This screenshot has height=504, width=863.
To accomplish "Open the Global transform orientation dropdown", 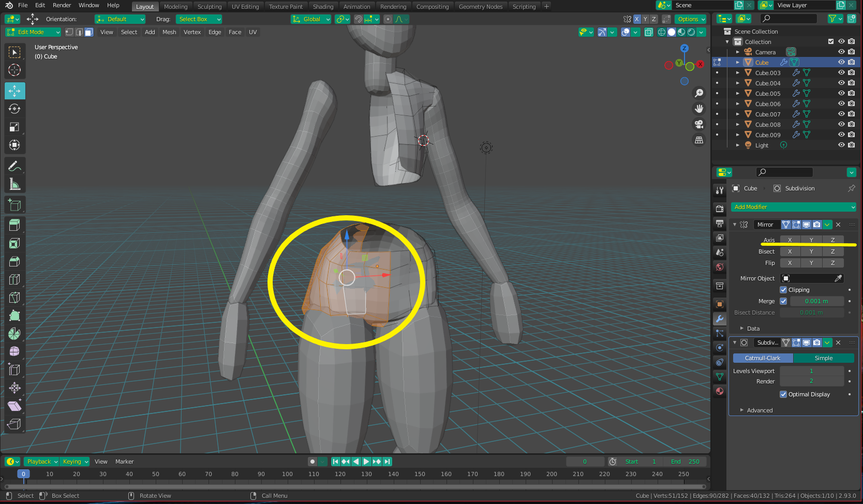I will (x=311, y=19).
